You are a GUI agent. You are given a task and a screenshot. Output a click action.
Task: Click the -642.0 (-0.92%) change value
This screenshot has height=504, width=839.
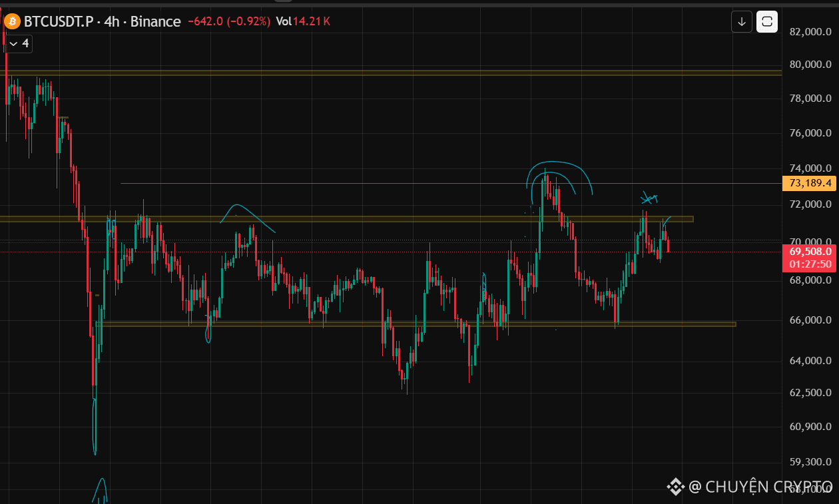[228, 21]
